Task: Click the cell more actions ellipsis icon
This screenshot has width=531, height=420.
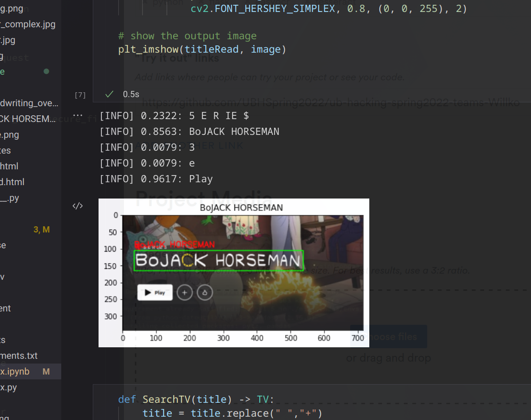Action: coord(77,114)
